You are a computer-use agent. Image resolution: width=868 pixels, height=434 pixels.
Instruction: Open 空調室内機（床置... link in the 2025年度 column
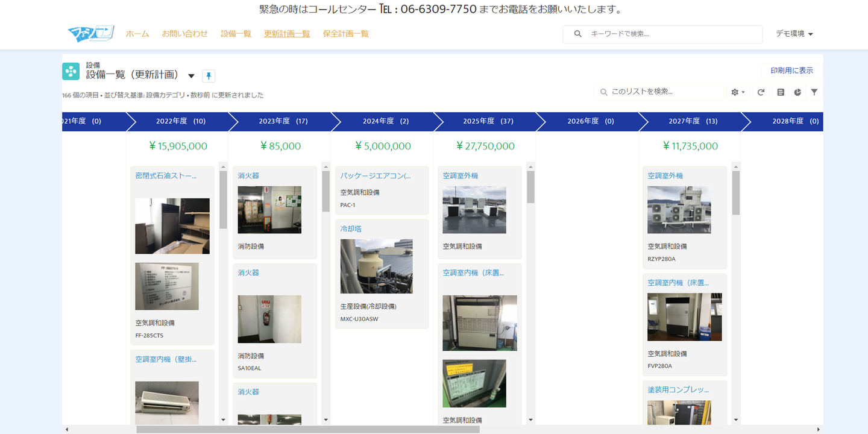point(473,273)
